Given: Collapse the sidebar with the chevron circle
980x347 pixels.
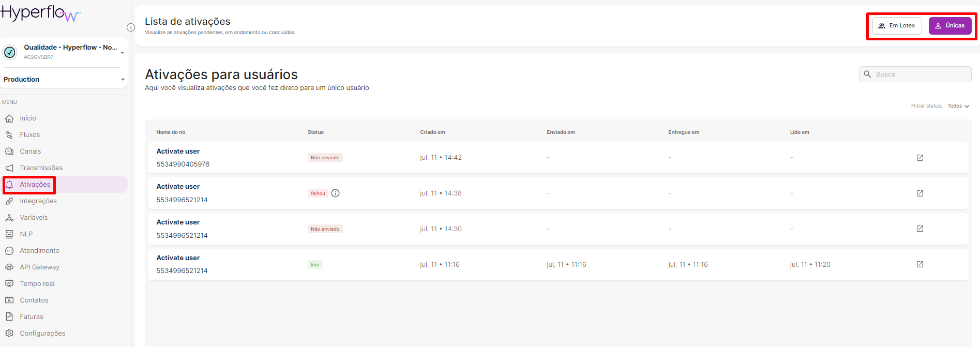Looking at the screenshot, I should coord(131,27).
